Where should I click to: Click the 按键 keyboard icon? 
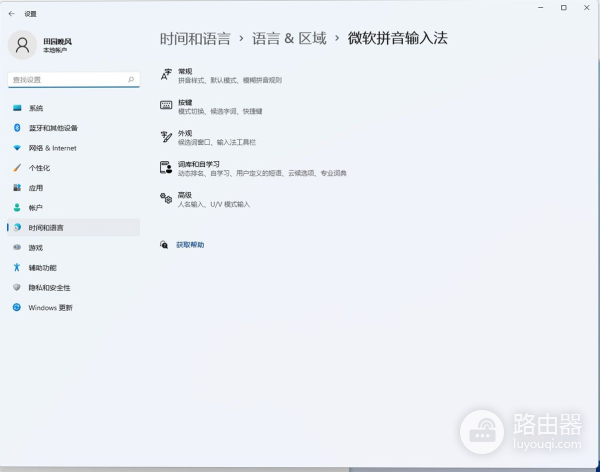[166, 105]
